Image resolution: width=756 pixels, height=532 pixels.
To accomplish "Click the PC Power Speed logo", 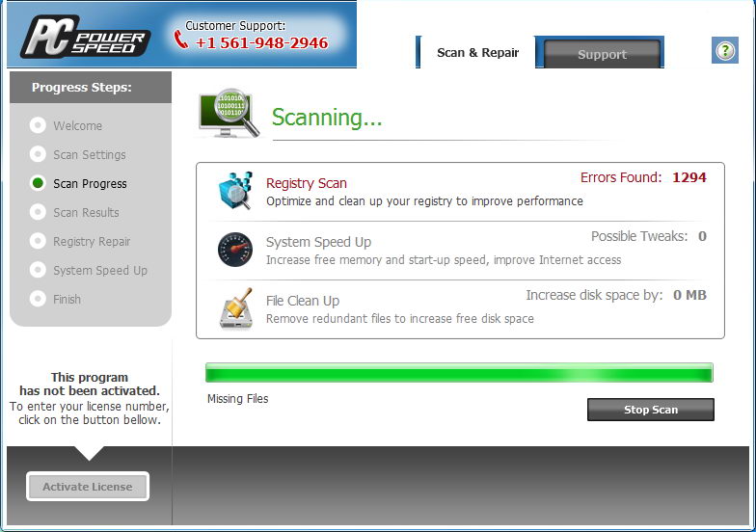I will (85, 37).
